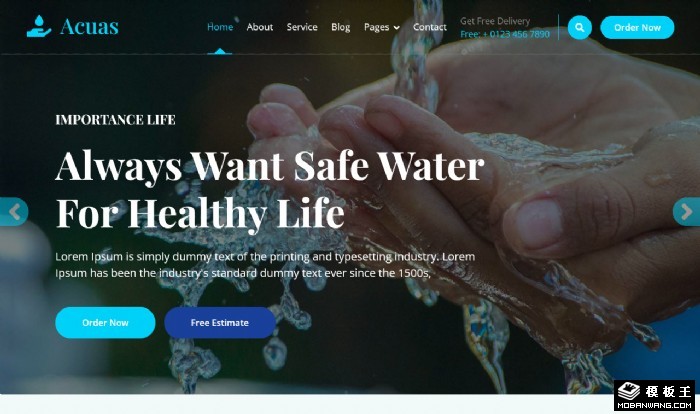Open the Service menu link

302,27
